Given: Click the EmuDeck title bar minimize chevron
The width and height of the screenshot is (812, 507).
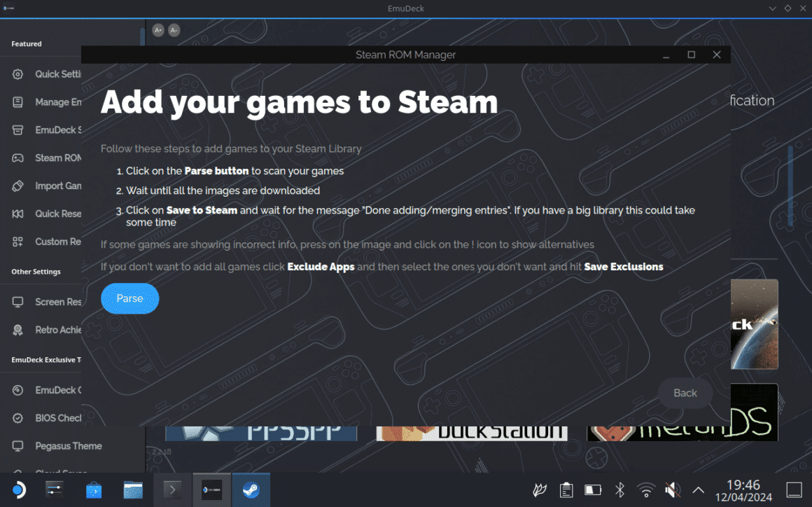Looking at the screenshot, I should (773, 8).
